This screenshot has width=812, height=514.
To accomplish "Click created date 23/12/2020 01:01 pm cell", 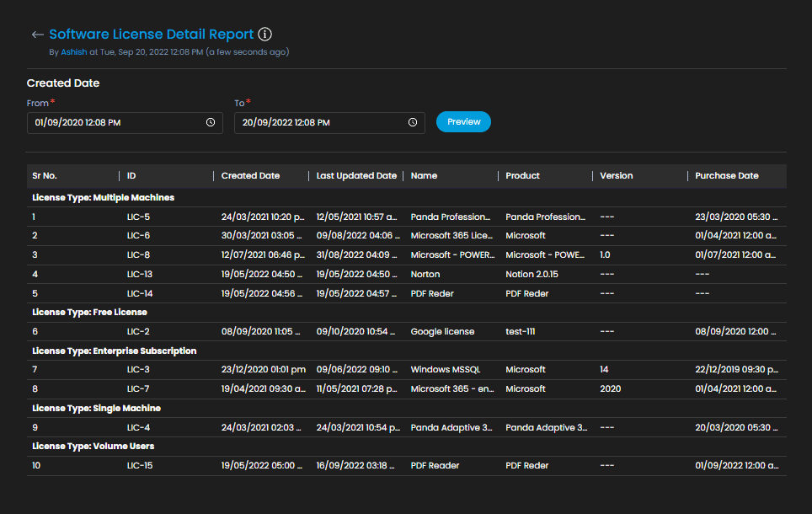I will pos(263,369).
